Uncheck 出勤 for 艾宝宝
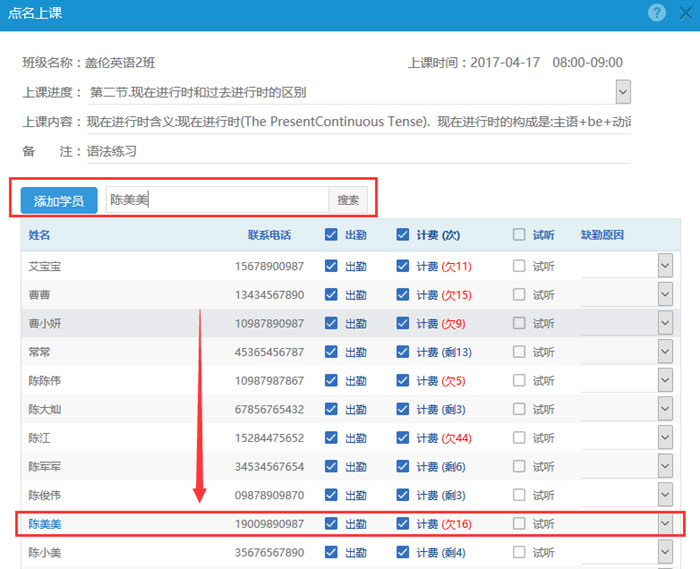The image size is (700, 569). (x=332, y=267)
